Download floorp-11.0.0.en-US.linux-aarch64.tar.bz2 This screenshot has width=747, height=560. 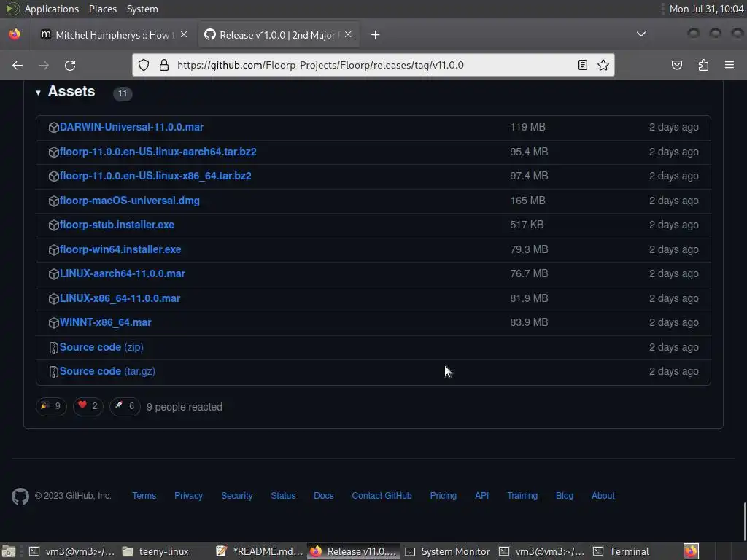(158, 152)
